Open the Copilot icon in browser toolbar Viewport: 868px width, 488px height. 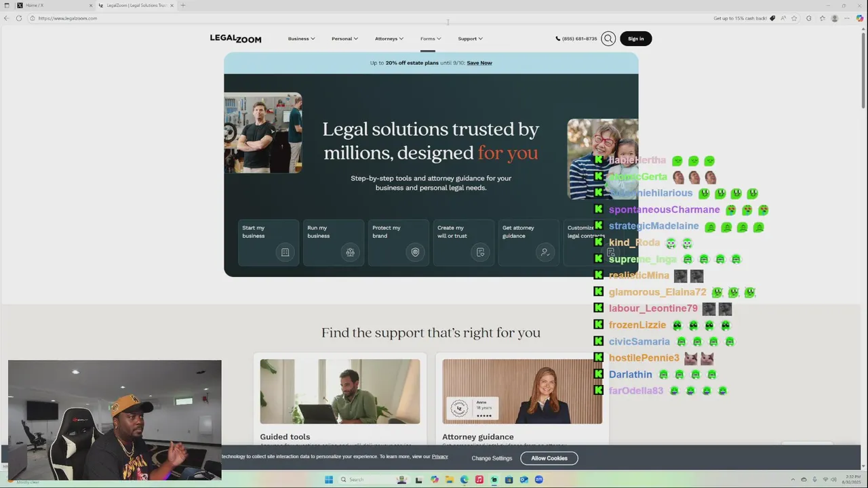[x=860, y=18]
